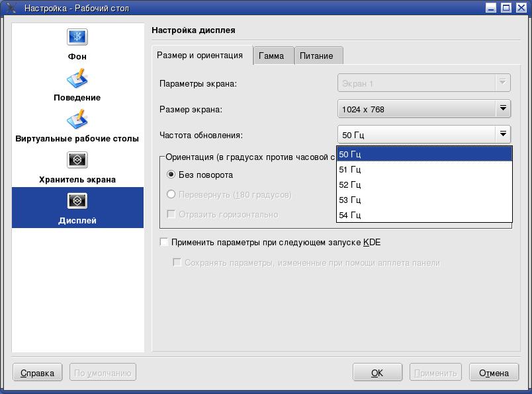Collapse the Частота обновления dropdown arrow
532x394 pixels.
(x=503, y=135)
